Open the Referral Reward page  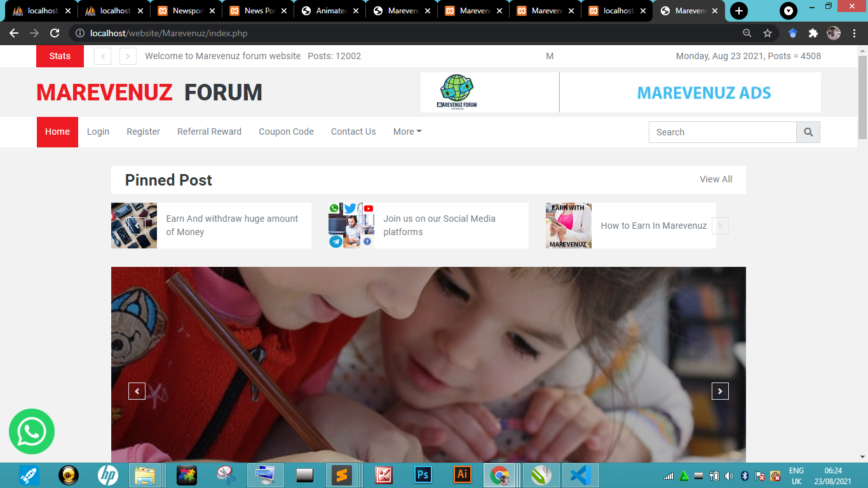point(209,132)
